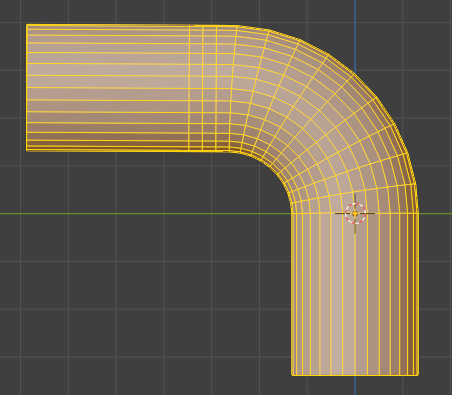Select the third close edge loop before the bend
452x395 pixels.
click(x=216, y=88)
